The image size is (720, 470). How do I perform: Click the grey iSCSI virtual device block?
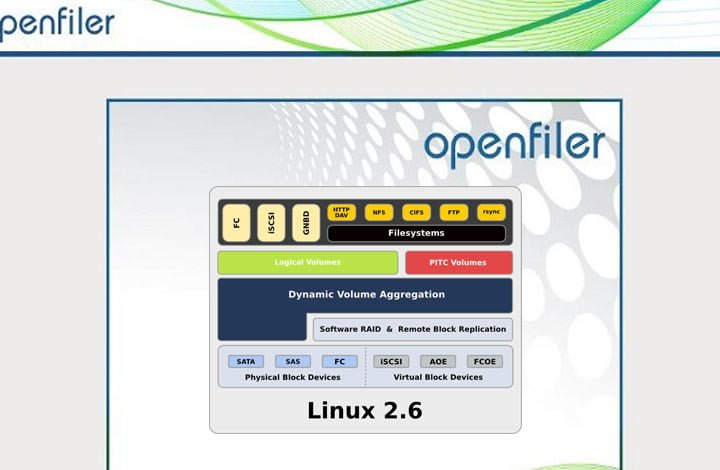click(391, 362)
